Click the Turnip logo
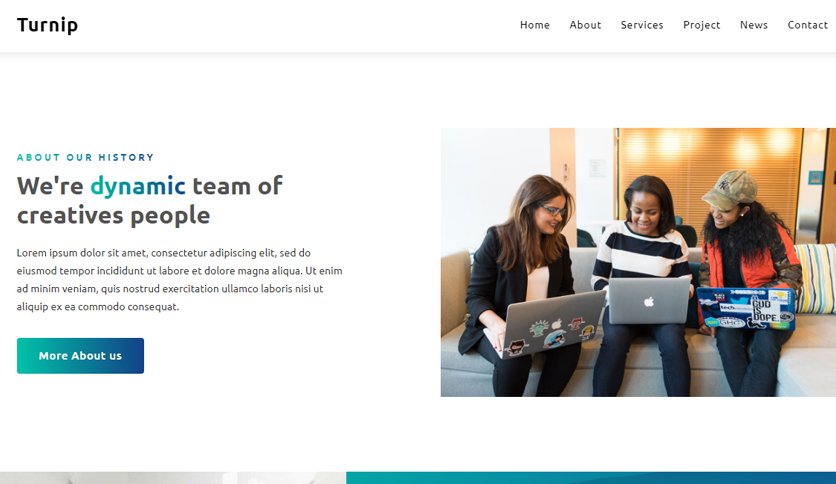836x484 pixels. click(x=47, y=25)
